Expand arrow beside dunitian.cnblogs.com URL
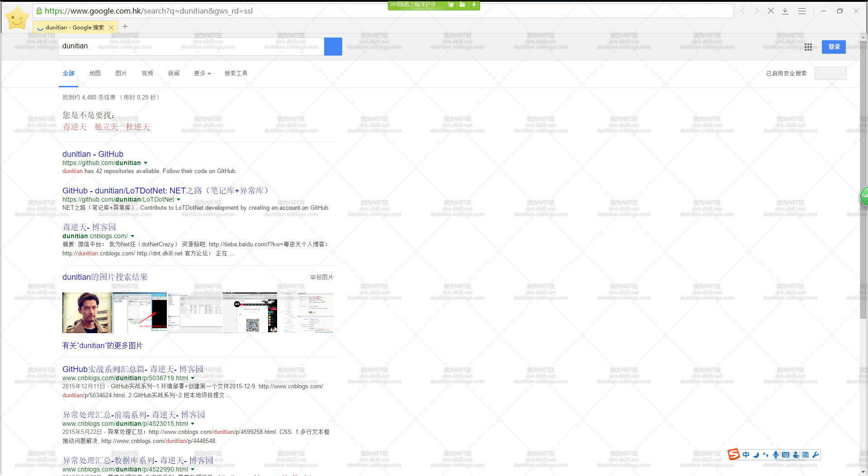The width and height of the screenshot is (868, 476). (132, 236)
